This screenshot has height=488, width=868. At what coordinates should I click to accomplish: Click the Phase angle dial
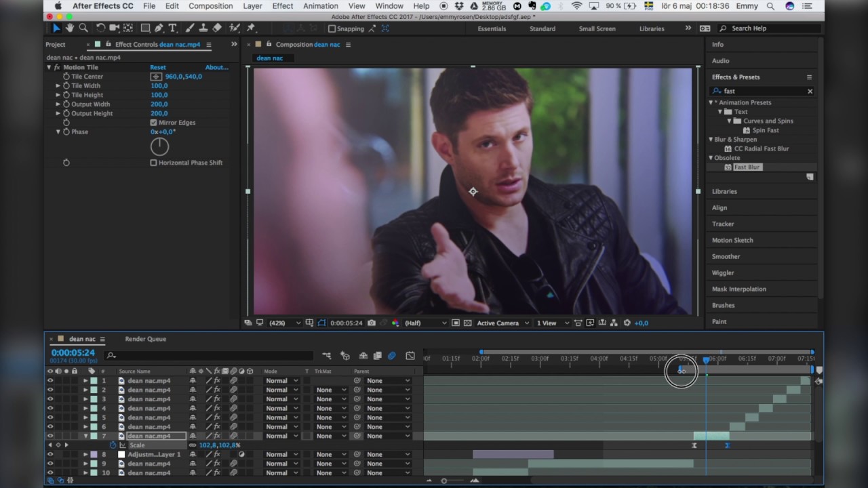click(159, 146)
